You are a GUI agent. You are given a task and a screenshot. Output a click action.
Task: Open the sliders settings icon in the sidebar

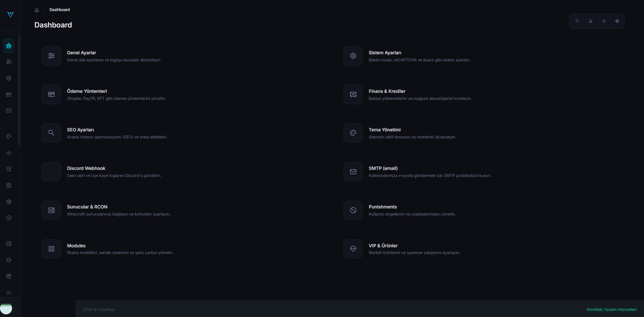pos(8,62)
